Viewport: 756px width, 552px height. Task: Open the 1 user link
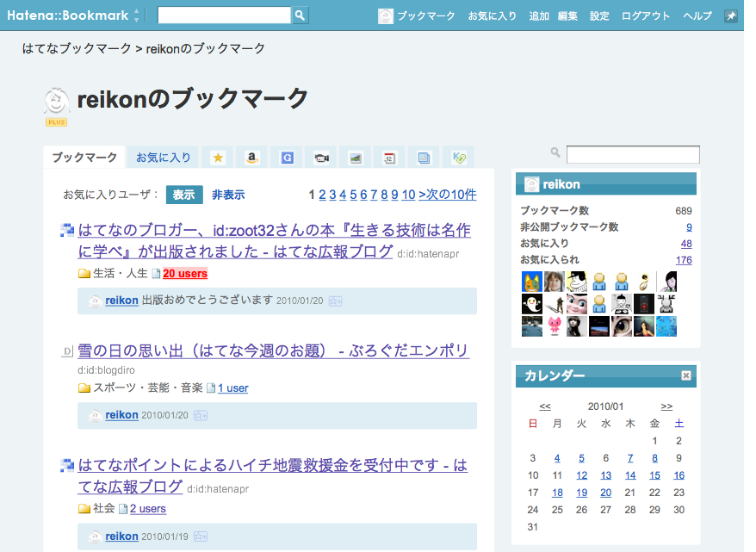pyautogui.click(x=232, y=388)
